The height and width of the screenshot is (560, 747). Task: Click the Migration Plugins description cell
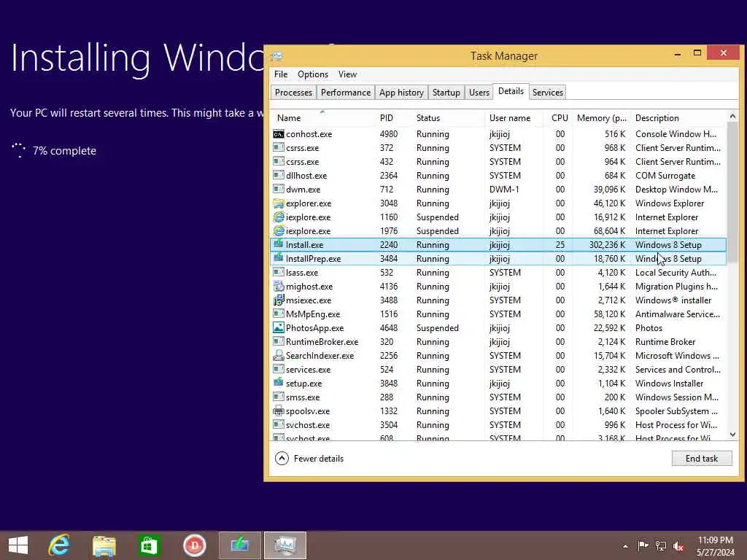tap(676, 287)
